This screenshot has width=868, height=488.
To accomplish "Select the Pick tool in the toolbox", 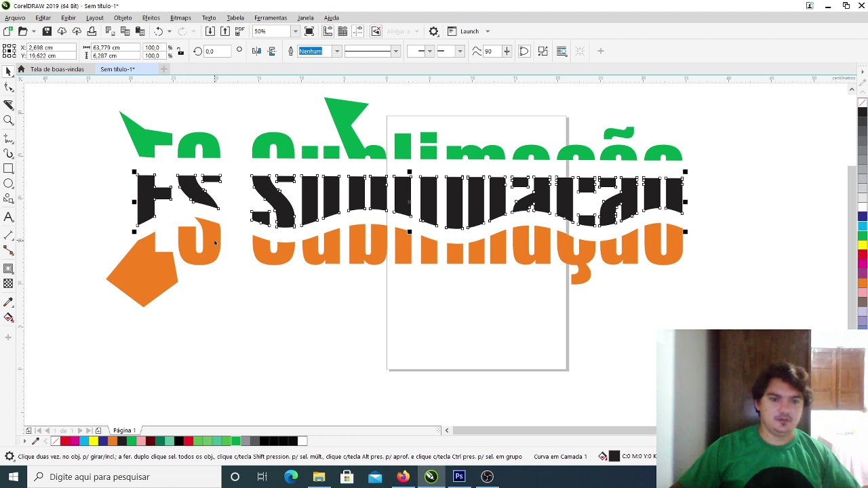I will tap(8, 72).
